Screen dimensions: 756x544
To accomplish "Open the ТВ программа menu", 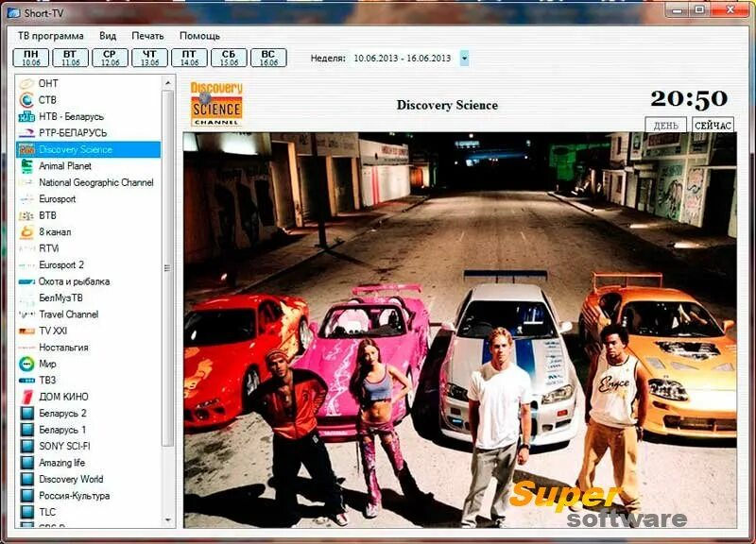I will (51, 36).
